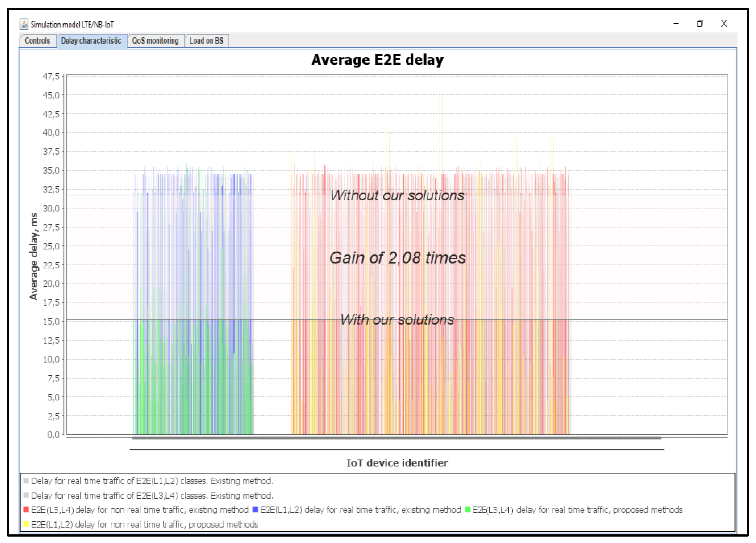Click the 47,5 y-axis tick value
This screenshot has width=756, height=543.
point(51,76)
